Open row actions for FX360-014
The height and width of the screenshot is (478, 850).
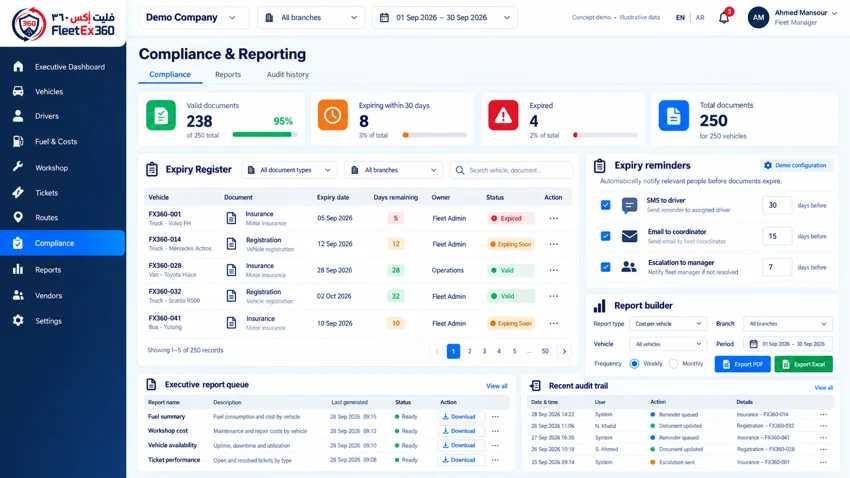(x=553, y=244)
